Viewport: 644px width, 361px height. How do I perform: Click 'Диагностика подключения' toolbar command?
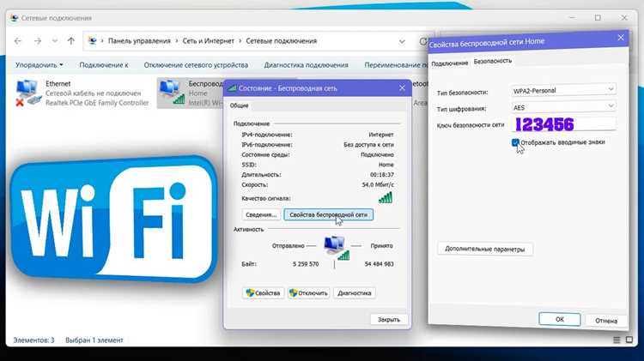[306, 65]
